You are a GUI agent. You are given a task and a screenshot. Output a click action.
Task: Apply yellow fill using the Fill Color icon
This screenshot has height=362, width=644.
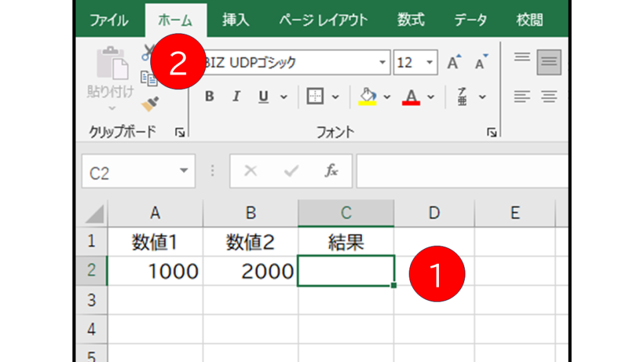click(x=369, y=96)
